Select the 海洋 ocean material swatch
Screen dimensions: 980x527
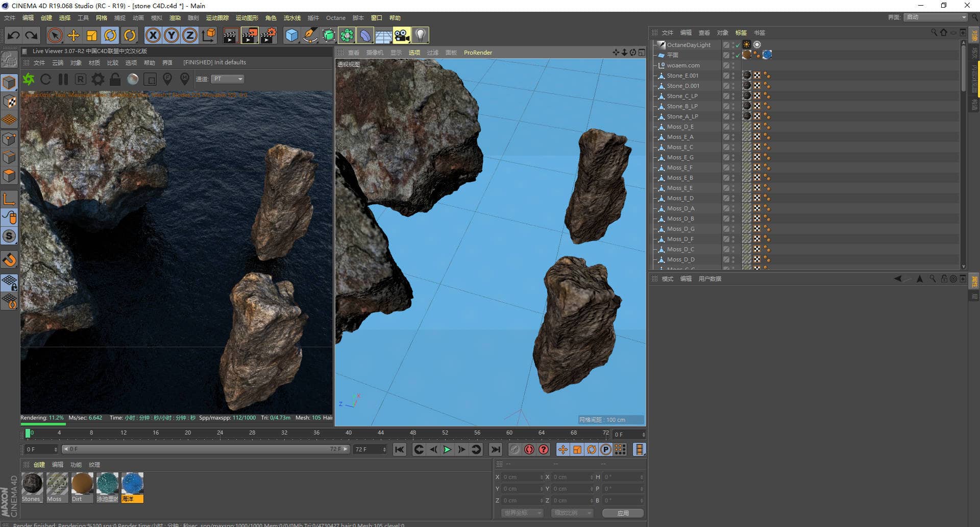(x=132, y=487)
